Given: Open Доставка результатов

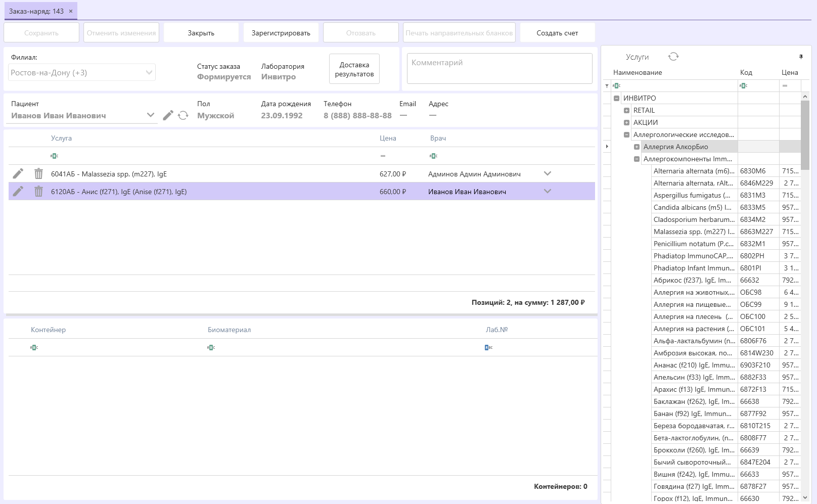Looking at the screenshot, I should (x=354, y=69).
